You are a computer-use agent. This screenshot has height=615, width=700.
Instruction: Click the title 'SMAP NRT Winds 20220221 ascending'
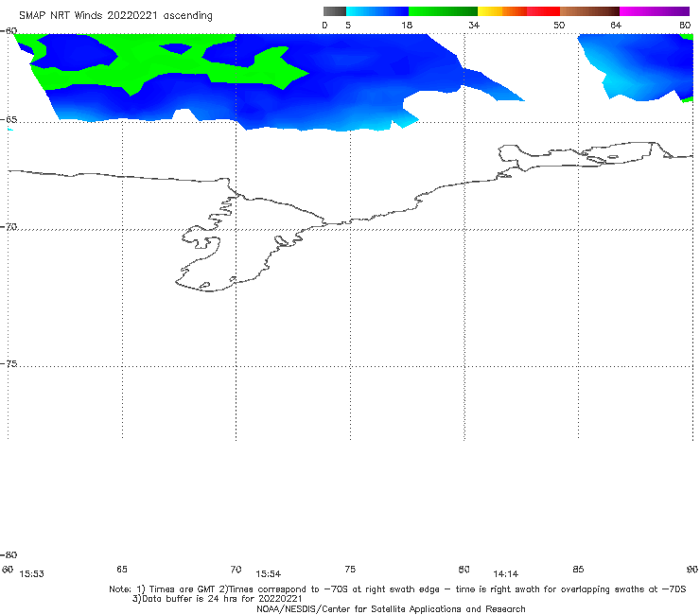tap(115, 16)
